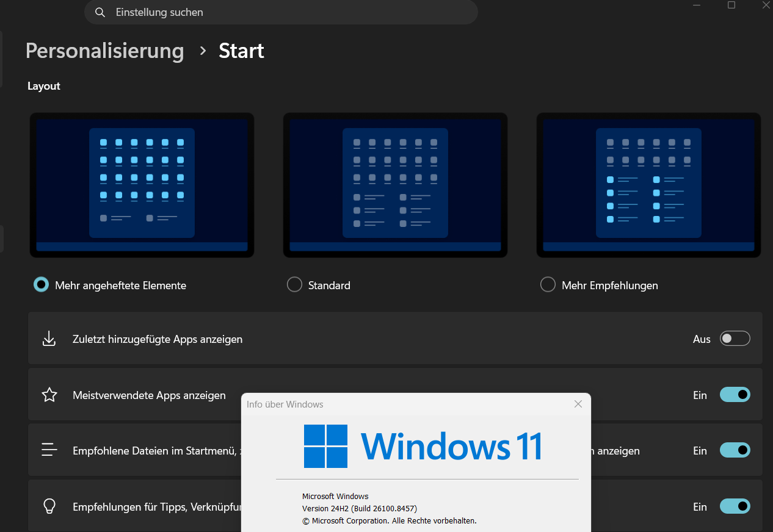Viewport: 773px width, 532px height.
Task: Choose the Standard layout preview thumbnail
Action: tap(395, 185)
